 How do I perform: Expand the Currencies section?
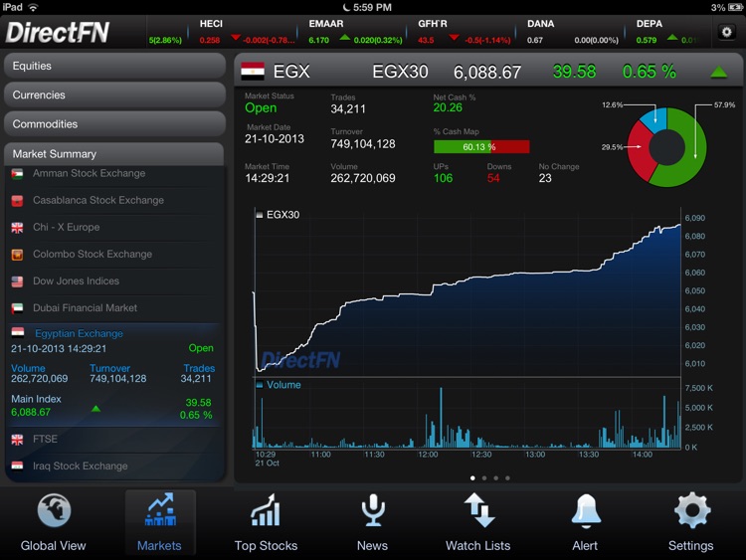click(114, 95)
